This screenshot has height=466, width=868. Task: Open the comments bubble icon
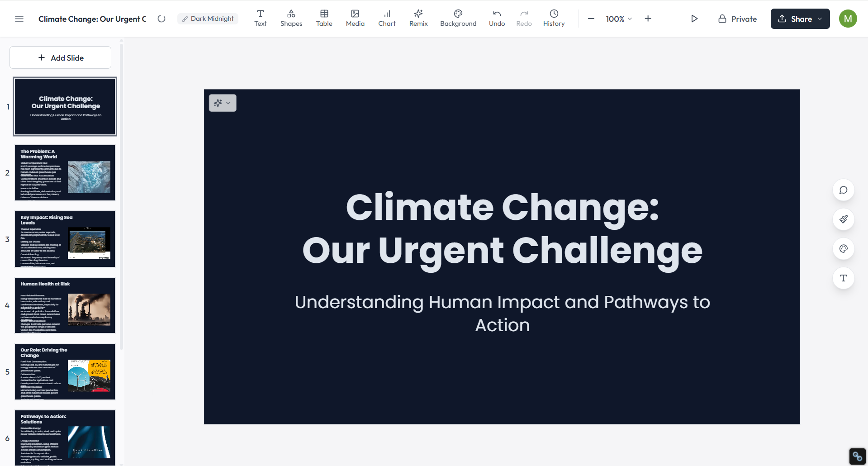843,190
